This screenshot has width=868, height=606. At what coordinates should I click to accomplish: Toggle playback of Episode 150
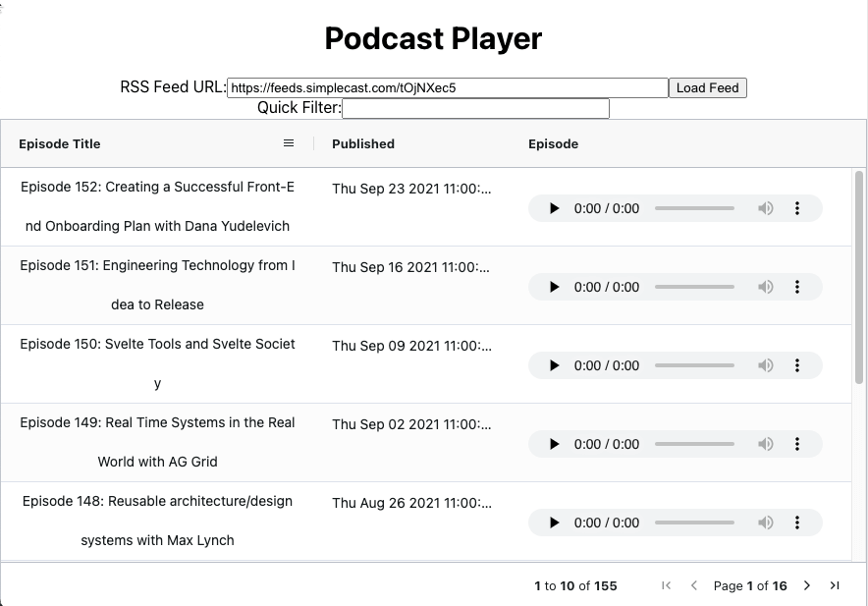553,365
